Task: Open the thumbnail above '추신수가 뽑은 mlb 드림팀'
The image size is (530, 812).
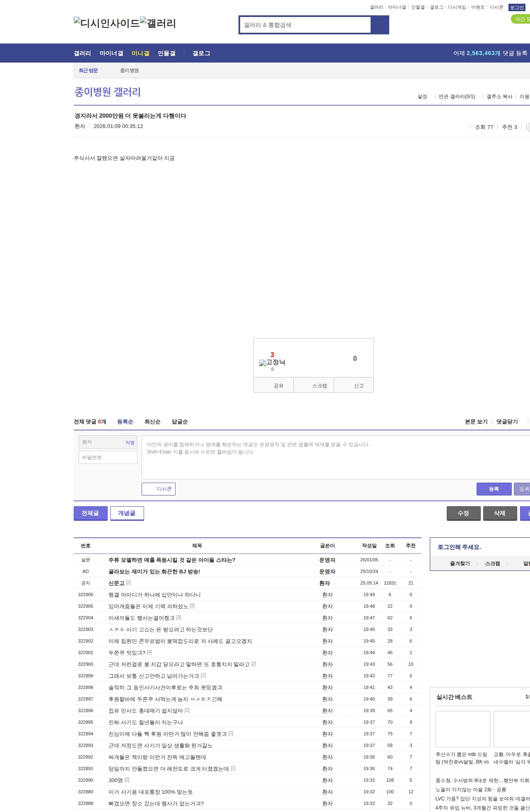Action: coord(463,729)
